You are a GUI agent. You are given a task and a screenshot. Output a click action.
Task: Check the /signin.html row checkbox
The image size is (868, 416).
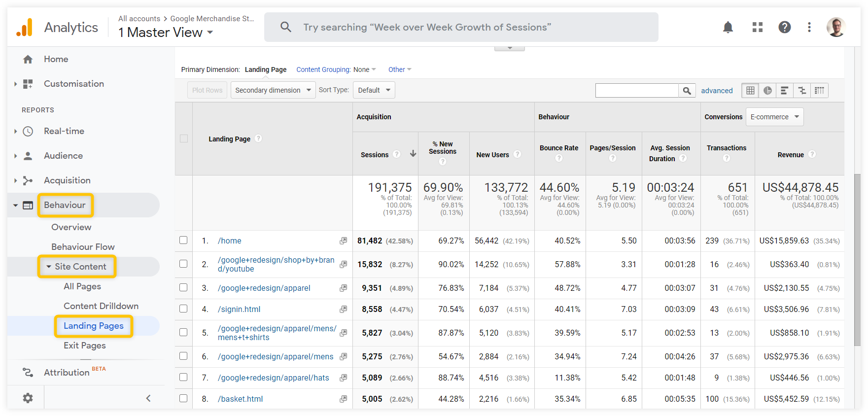183,309
